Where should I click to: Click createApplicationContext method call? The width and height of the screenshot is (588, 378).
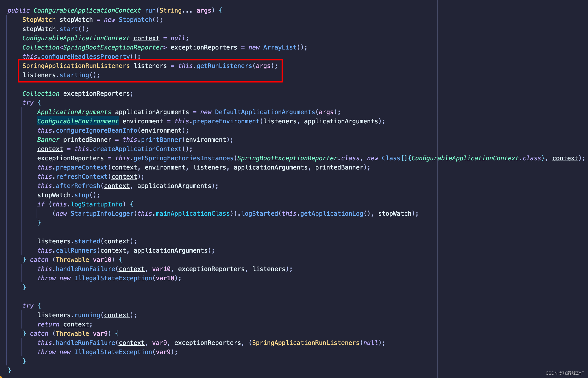[137, 149]
